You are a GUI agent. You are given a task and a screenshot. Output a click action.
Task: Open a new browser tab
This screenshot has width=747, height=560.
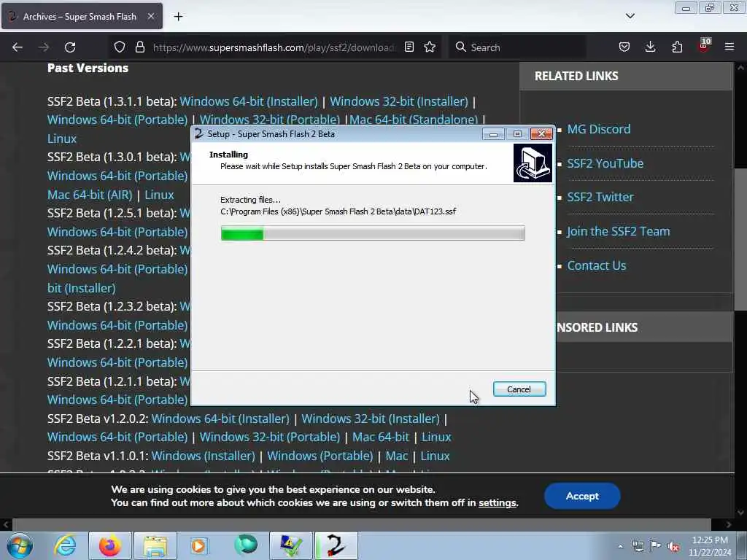(x=178, y=17)
